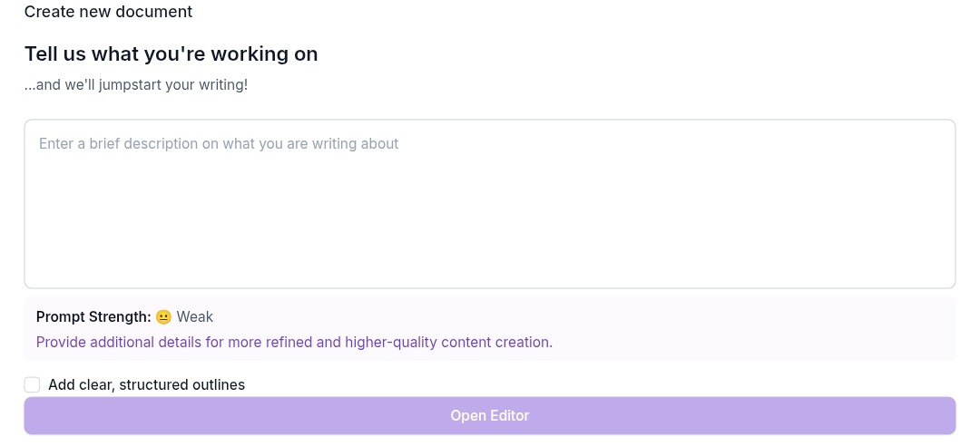980x446 pixels.
Task: Click the 'Open Editor' button text label
Action: [x=490, y=415]
